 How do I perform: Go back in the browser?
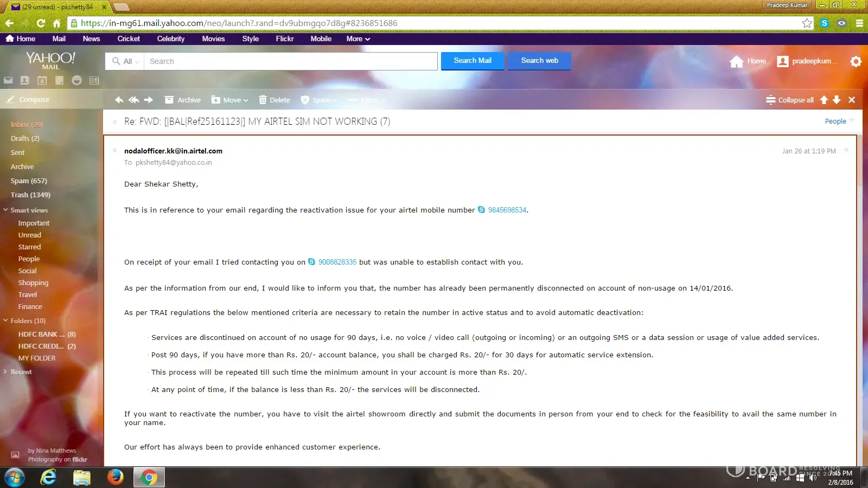pos(9,23)
